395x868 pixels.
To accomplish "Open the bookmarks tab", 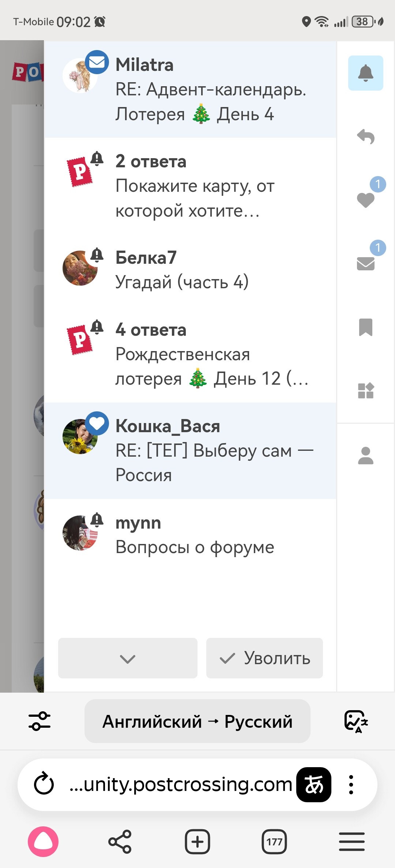I will coord(365,327).
